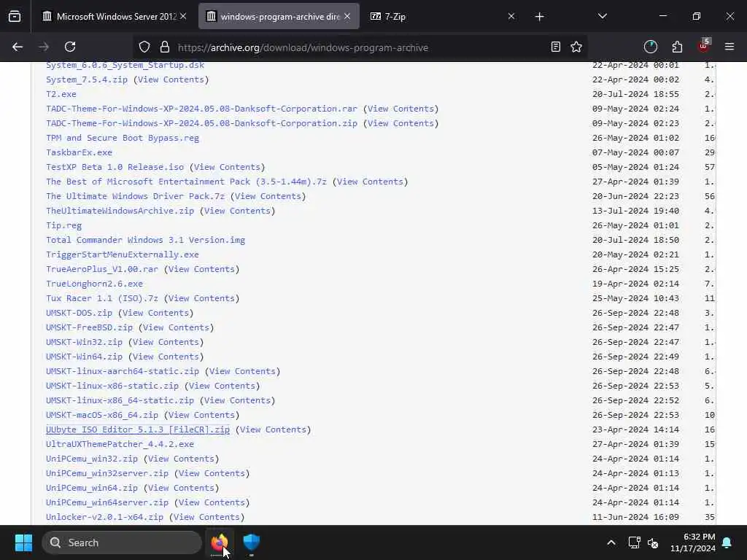Show site security padlock info
The width and height of the screenshot is (747, 560).
pos(165,47)
